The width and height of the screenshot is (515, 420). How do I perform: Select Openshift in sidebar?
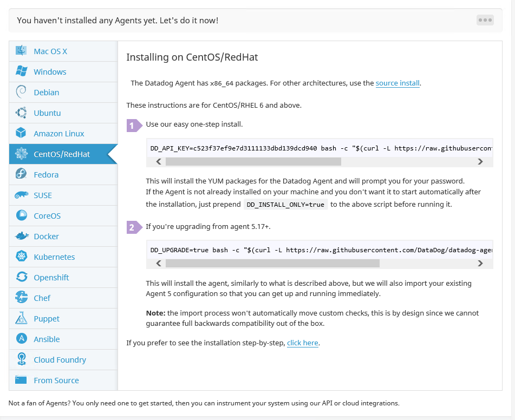click(63, 278)
